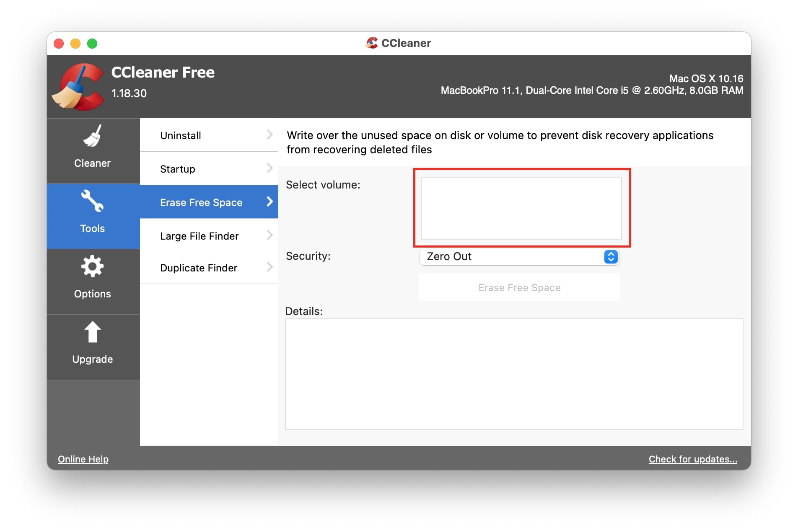Click the Erase Free Space row chevron

coord(269,201)
